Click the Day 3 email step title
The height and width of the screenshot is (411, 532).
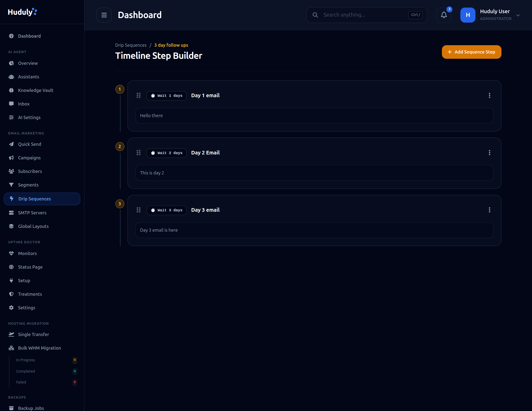coord(205,210)
